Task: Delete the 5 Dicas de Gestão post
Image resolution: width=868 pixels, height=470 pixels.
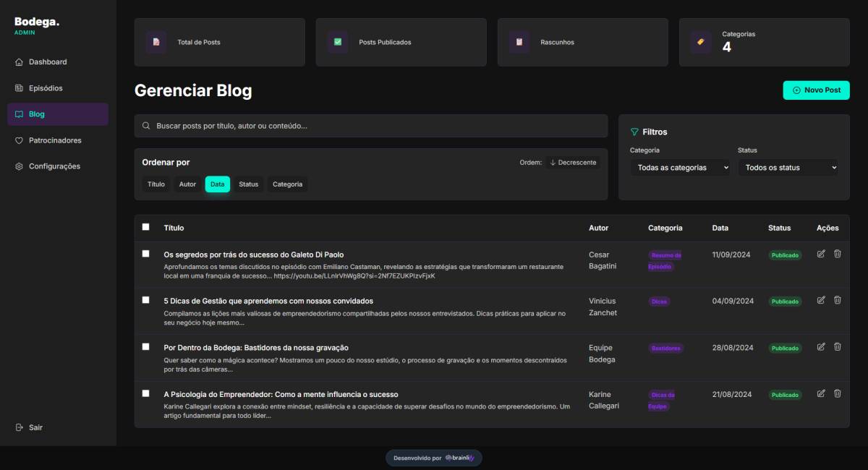Action: click(x=838, y=300)
